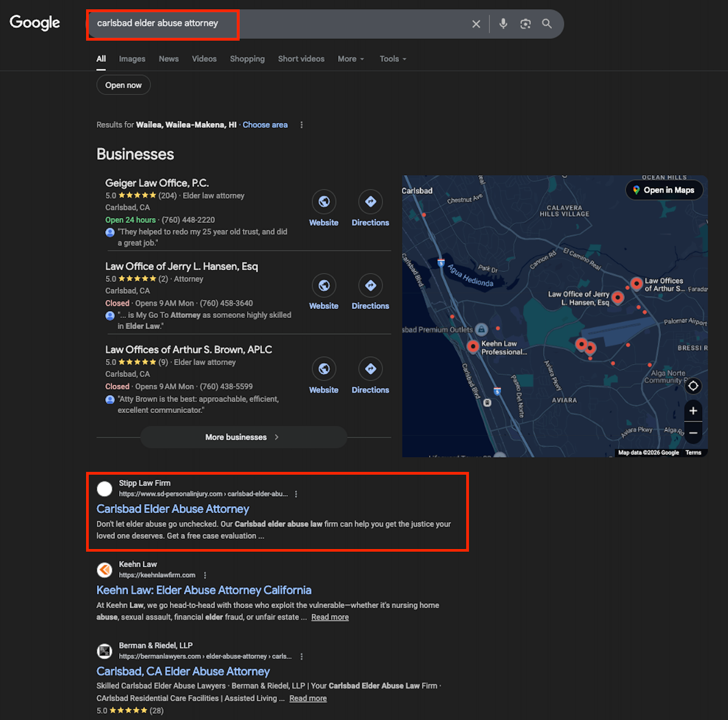The image size is (728, 720).
Task: Click the Stipp Law Firm URL sd-personalinjury.com
Action: (x=203, y=494)
